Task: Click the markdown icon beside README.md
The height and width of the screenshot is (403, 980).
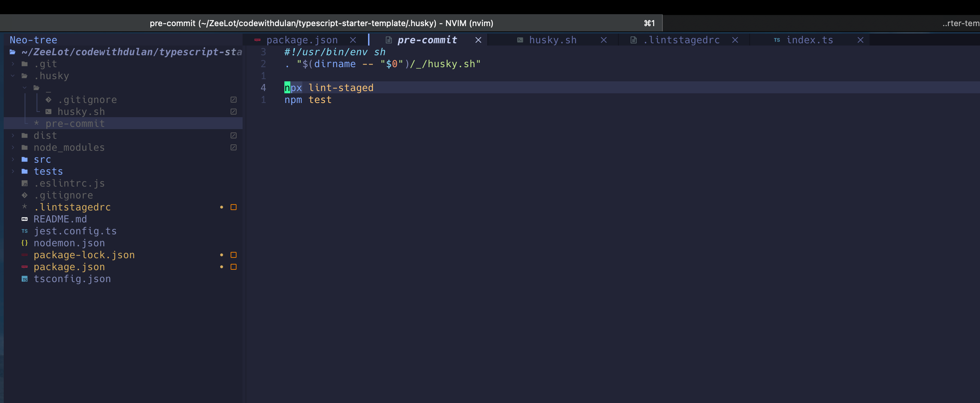Action: pyautogui.click(x=25, y=219)
